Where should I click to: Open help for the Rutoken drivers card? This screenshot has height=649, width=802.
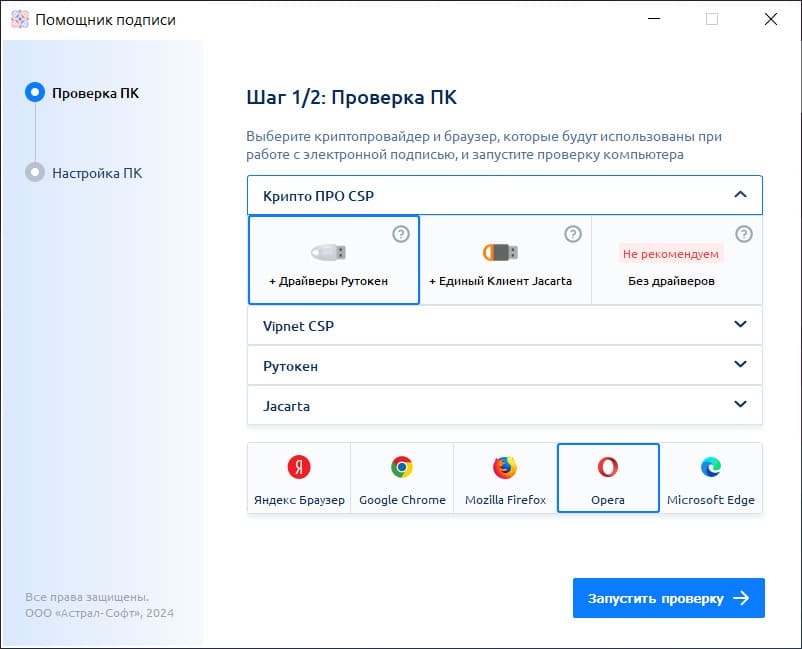pos(401,234)
